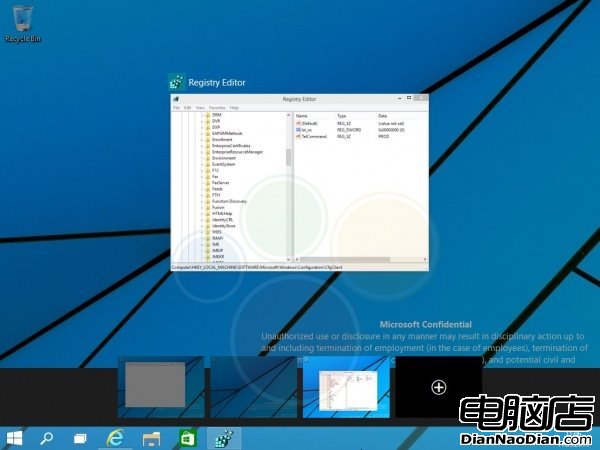Open the File menu in Registry Editor
Image resolution: width=600 pixels, height=450 pixels.
click(176, 108)
